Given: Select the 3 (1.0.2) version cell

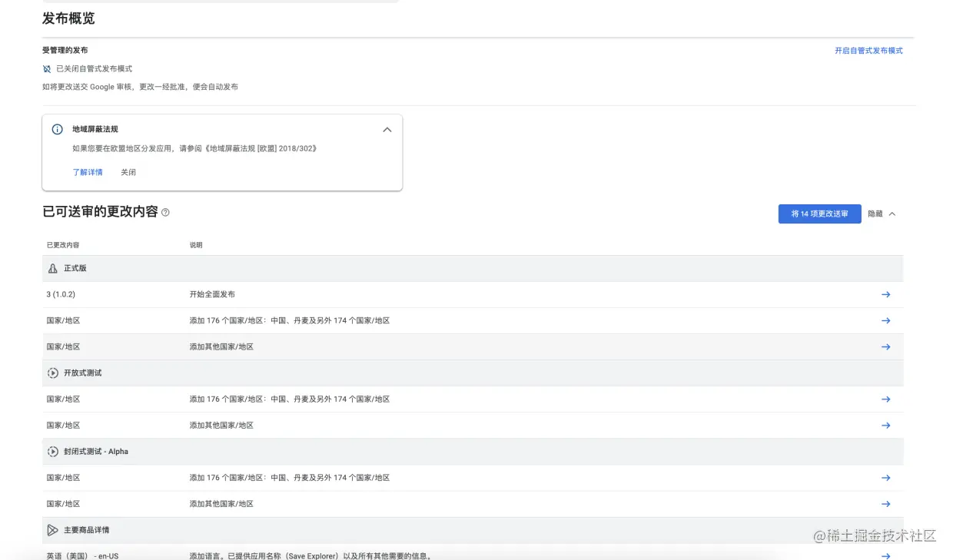Looking at the screenshot, I should coord(61,295).
